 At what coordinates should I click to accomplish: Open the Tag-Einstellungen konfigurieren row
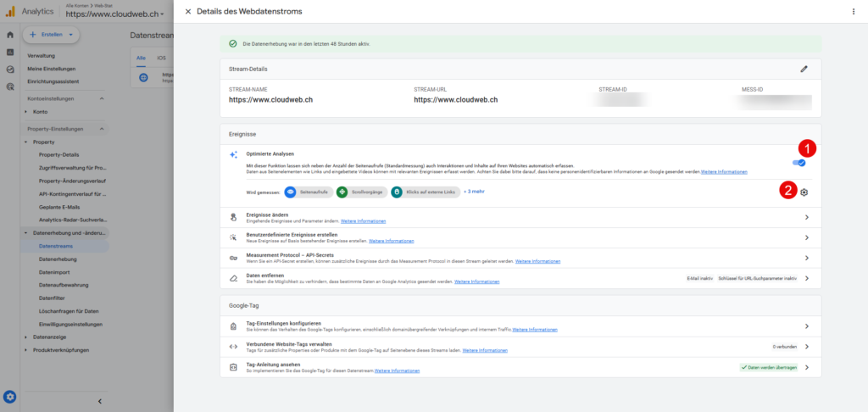(519, 326)
